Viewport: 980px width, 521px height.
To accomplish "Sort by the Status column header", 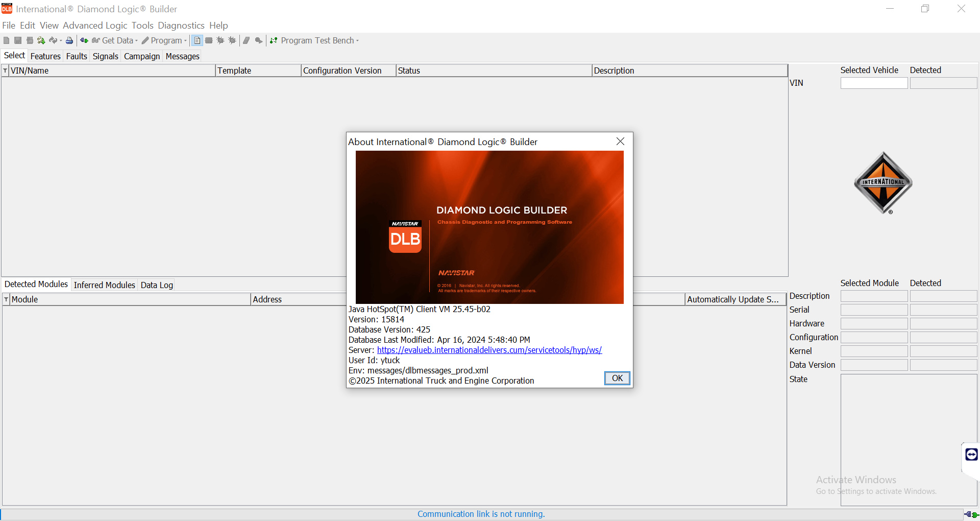I will point(494,70).
